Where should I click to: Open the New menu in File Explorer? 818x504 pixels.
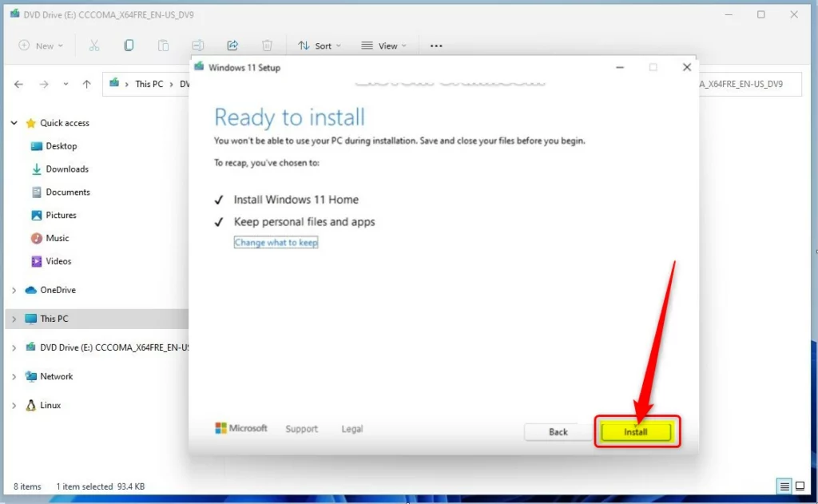pyautogui.click(x=41, y=46)
